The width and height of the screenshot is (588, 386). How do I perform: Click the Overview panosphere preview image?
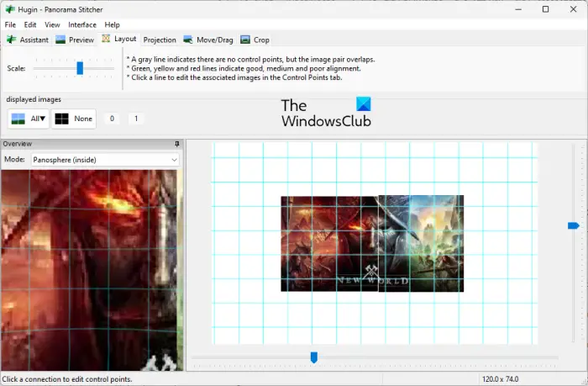click(92, 270)
